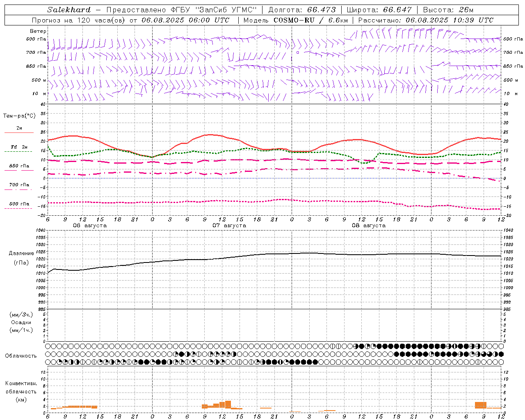Click the 07 августа date label
The width and height of the screenshot is (525, 420).
(x=229, y=226)
